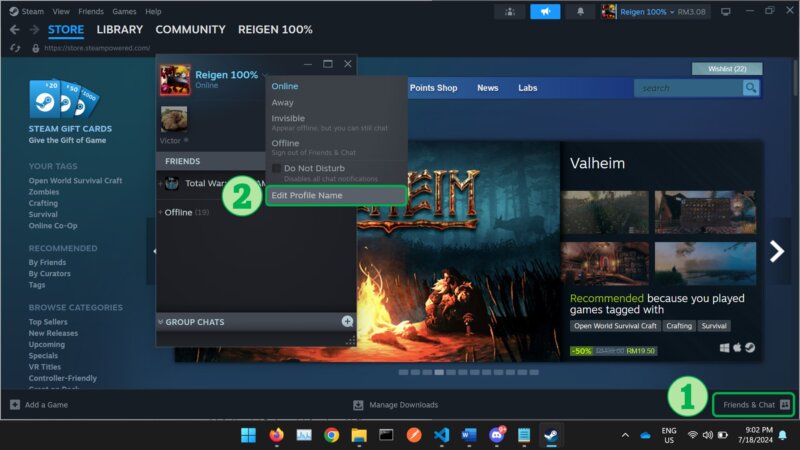The width and height of the screenshot is (800, 450).
Task: Choose Edit Profile Name
Action: (x=336, y=195)
